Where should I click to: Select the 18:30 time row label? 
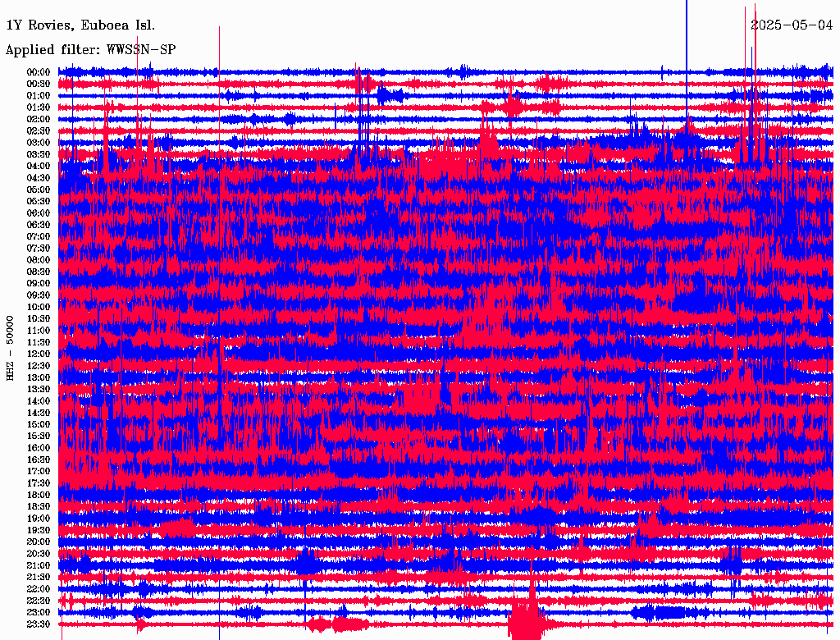click(39, 506)
